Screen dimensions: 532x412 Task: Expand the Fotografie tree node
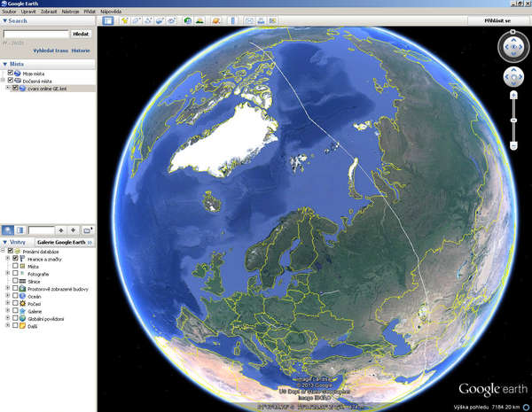8,274
